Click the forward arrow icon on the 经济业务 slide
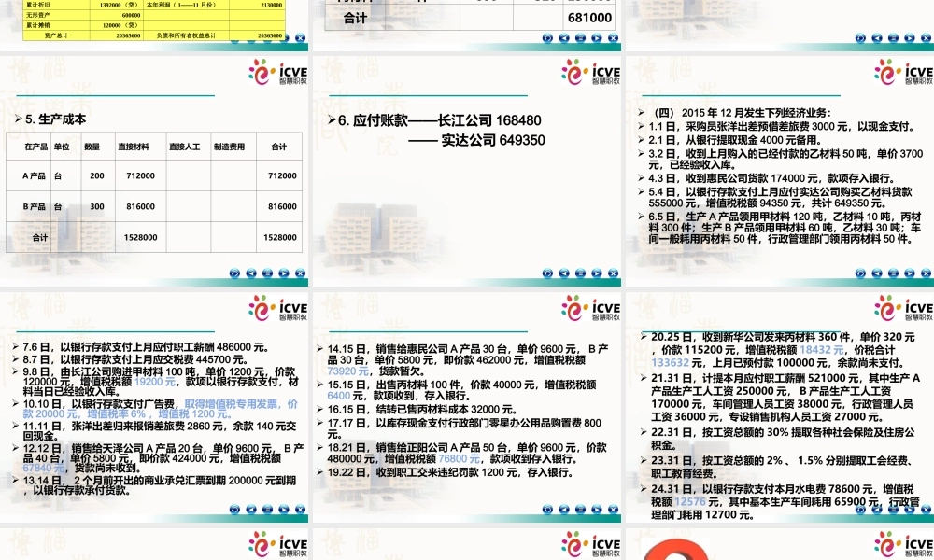 tap(909, 274)
